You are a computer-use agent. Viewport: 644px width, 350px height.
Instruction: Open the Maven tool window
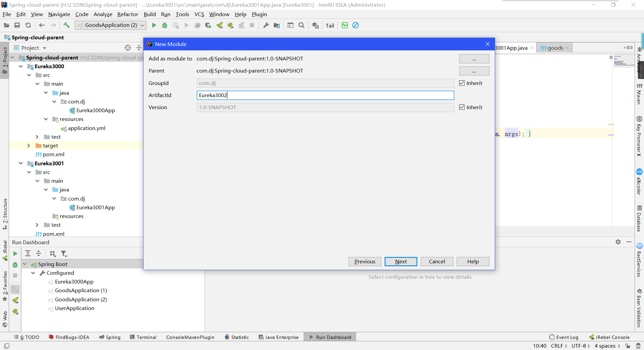tap(639, 94)
